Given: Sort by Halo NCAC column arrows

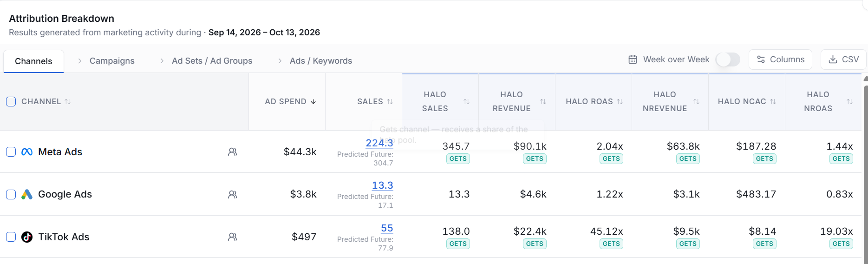Looking at the screenshot, I should click(x=773, y=101).
